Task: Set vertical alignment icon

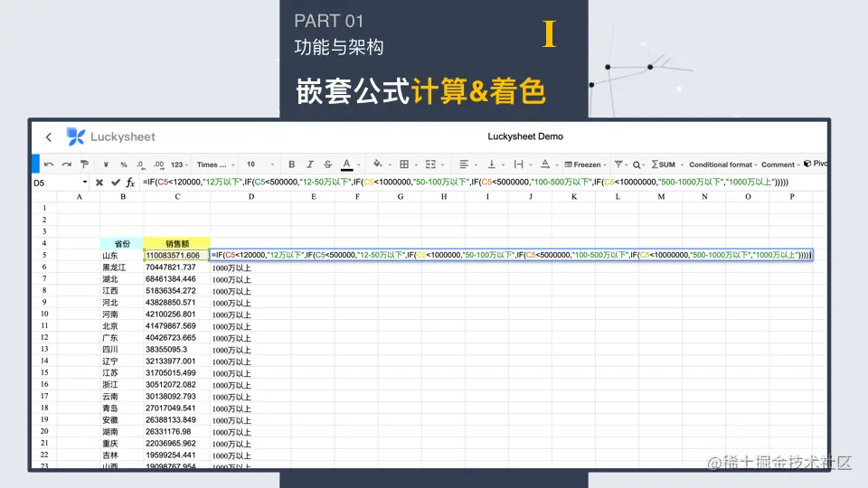Action: [491, 164]
